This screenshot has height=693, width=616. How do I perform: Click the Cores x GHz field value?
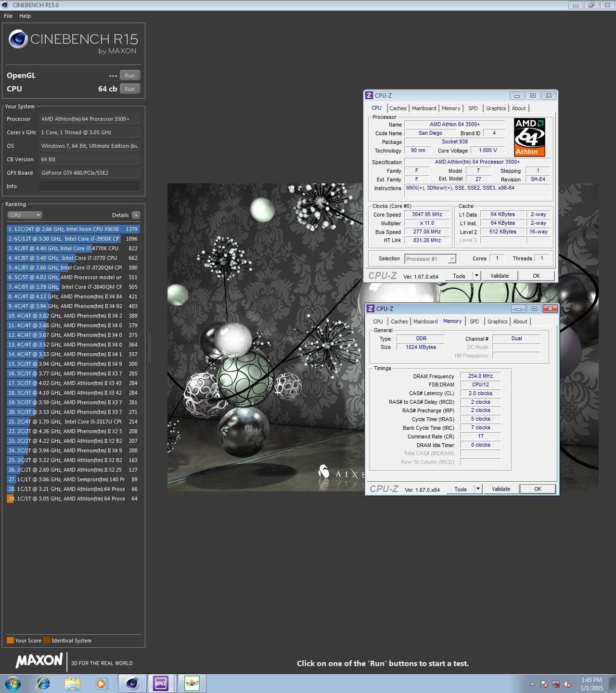[90, 132]
